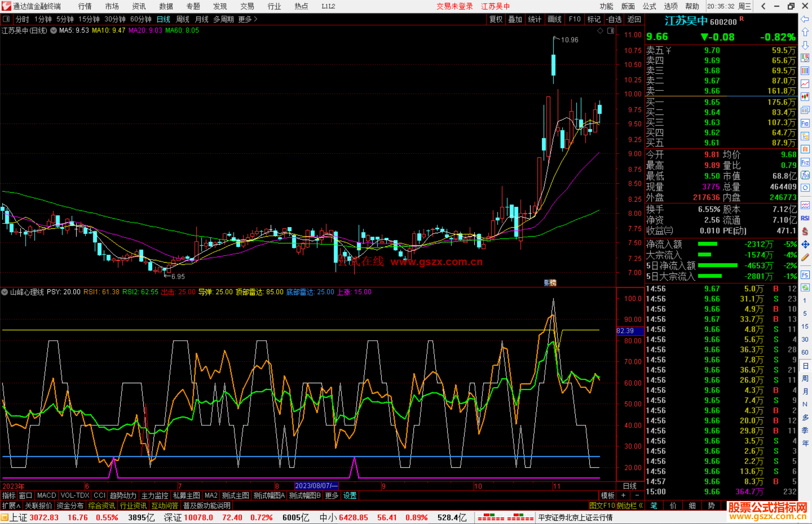Toggle the panel layout icon left of 分时
812x524 pixels.
pos(6,19)
